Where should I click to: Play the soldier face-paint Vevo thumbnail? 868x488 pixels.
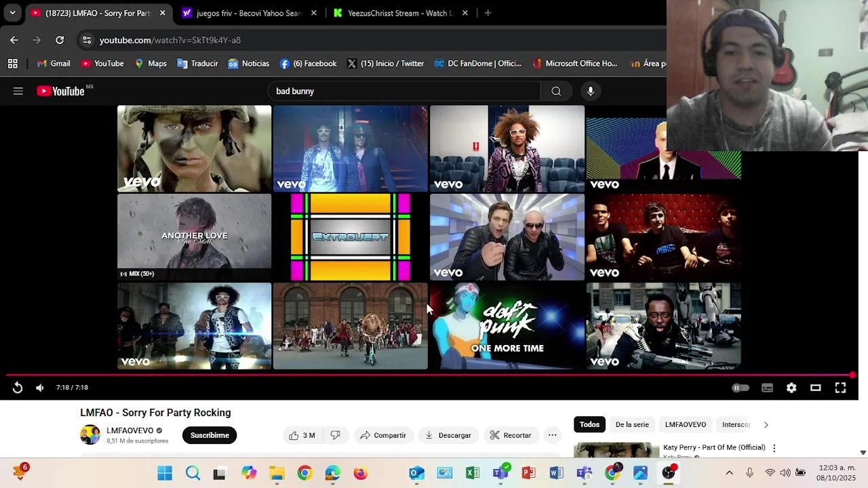click(x=194, y=148)
